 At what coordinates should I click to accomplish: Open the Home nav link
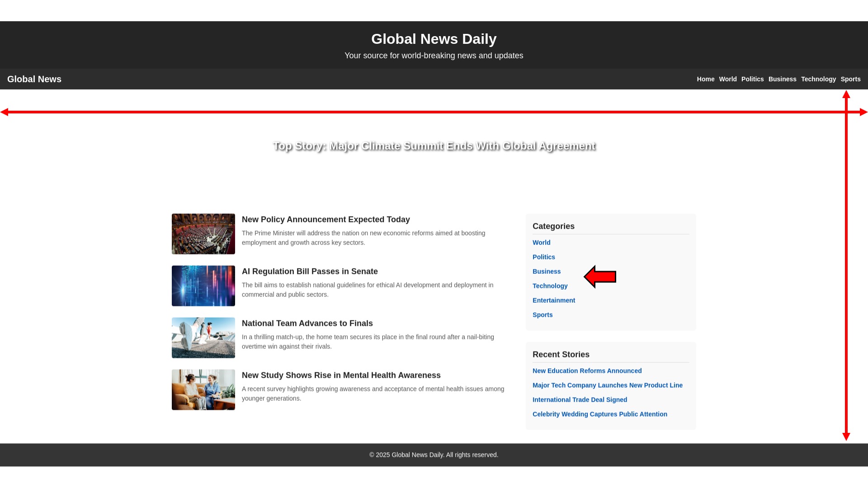pos(705,79)
